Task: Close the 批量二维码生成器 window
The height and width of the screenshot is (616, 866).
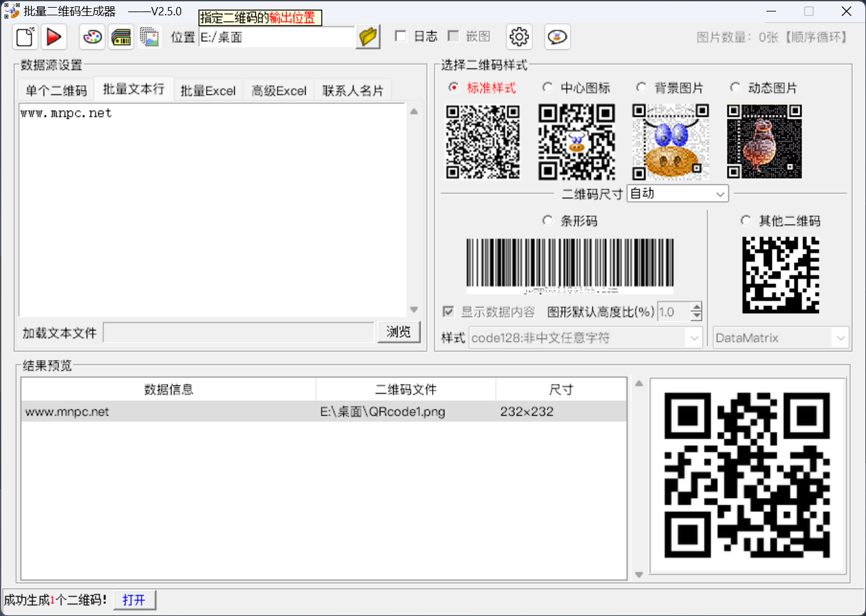Action: (846, 11)
